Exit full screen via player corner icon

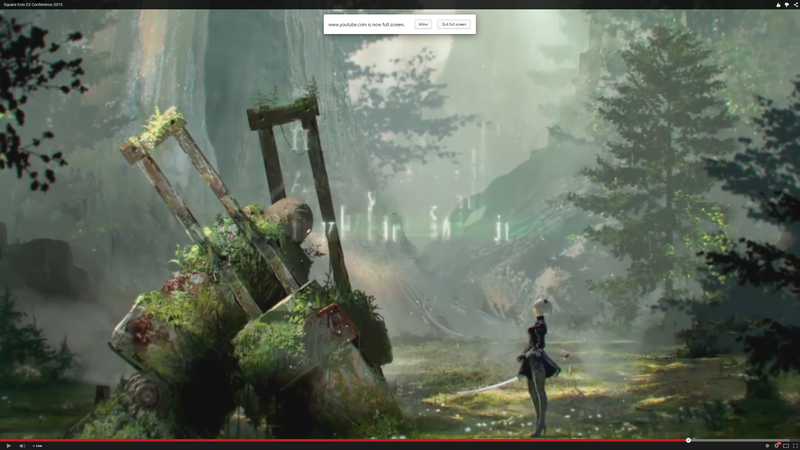(795, 446)
